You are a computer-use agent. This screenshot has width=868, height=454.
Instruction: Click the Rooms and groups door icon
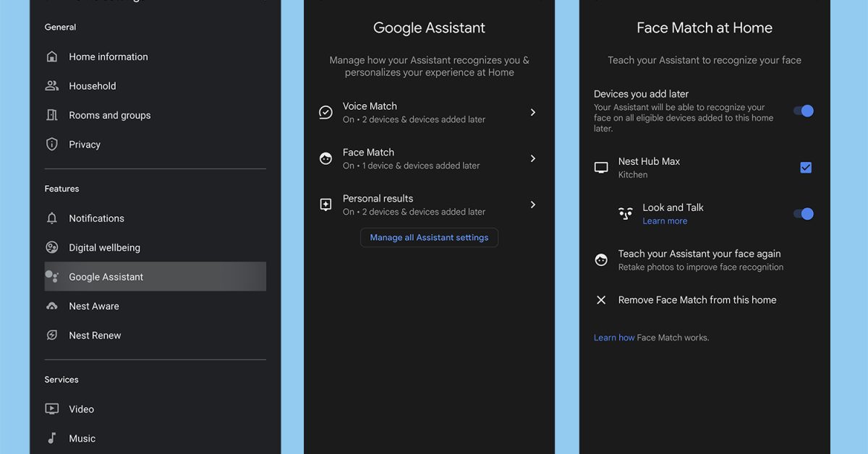[x=51, y=115]
